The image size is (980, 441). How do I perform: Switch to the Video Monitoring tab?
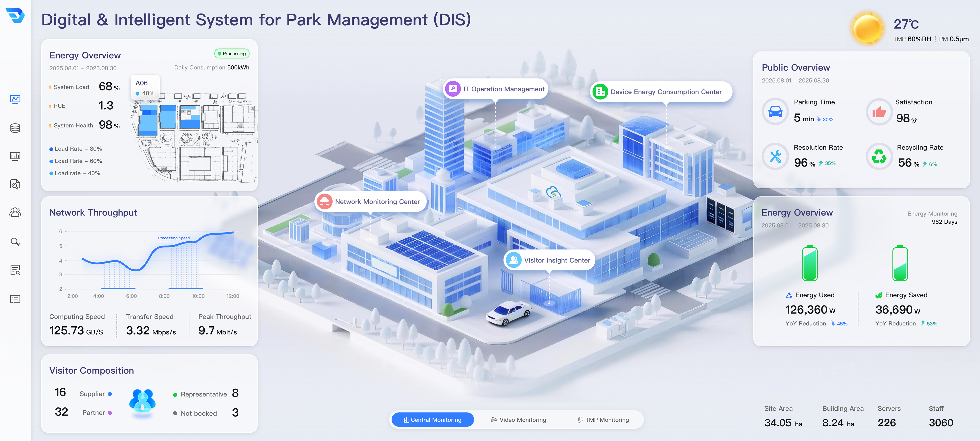519,420
